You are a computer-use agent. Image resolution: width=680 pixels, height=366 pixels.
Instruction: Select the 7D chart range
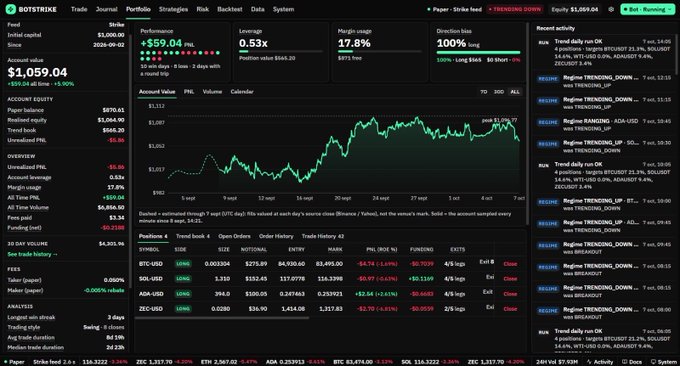coord(484,92)
